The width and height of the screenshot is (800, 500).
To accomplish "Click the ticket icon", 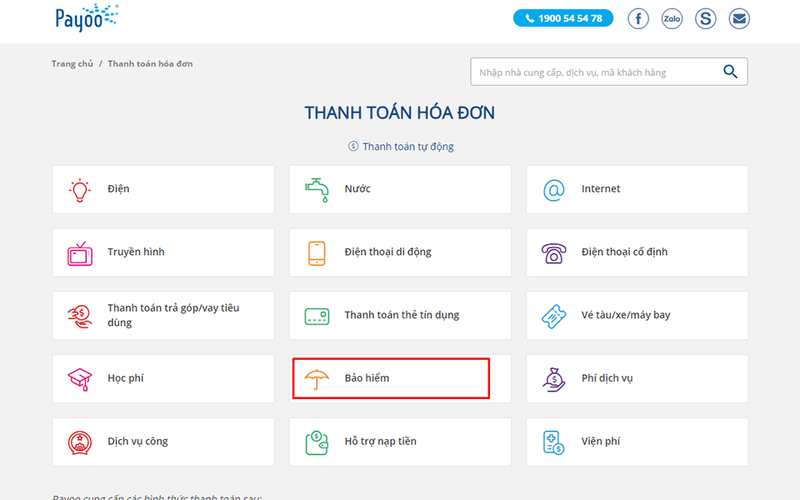I will [554, 316].
